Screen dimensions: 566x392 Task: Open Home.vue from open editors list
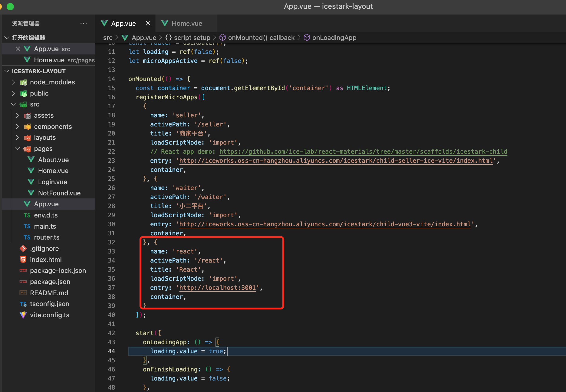pyautogui.click(x=49, y=60)
